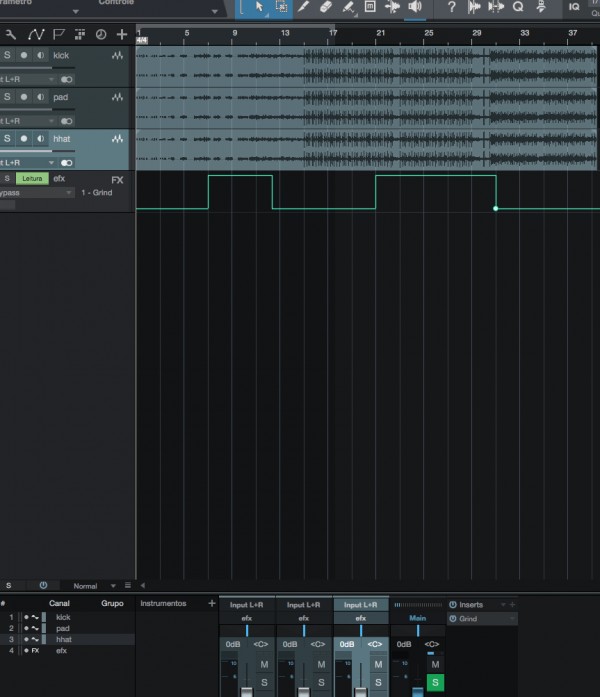Click the Quantize Q button
The image size is (600, 697).
click(x=518, y=7)
